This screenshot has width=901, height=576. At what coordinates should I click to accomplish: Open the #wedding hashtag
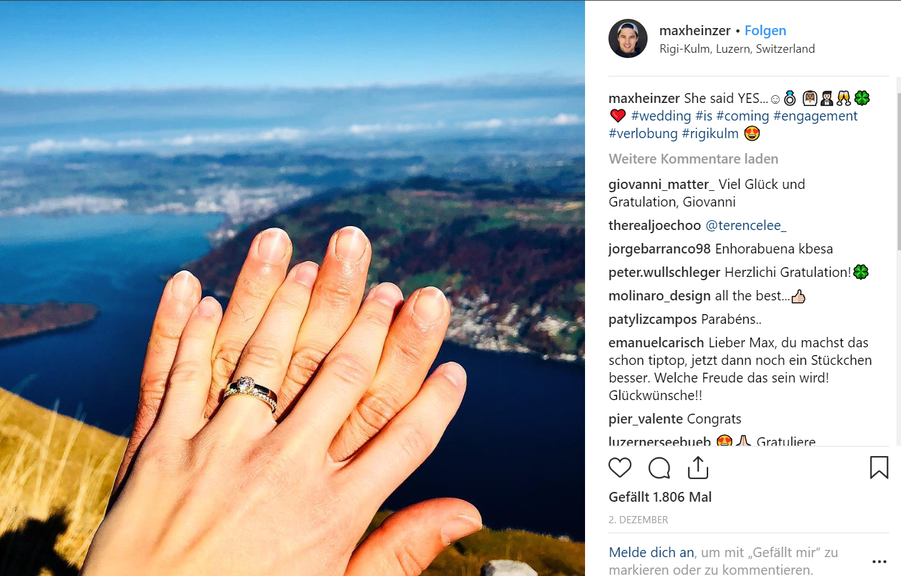[661, 116]
